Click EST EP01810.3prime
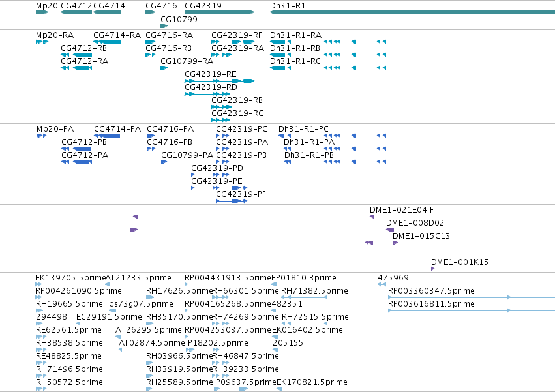Viewport: 555px width, 392px height. click(x=304, y=278)
